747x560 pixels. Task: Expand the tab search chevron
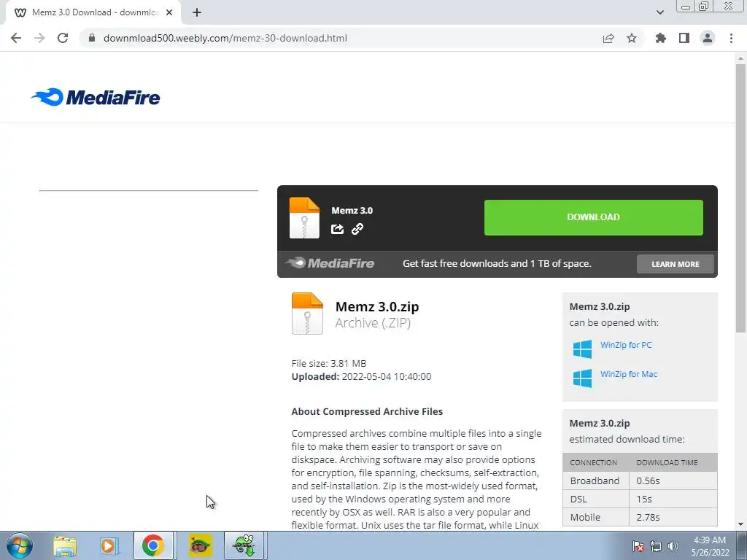(x=659, y=12)
